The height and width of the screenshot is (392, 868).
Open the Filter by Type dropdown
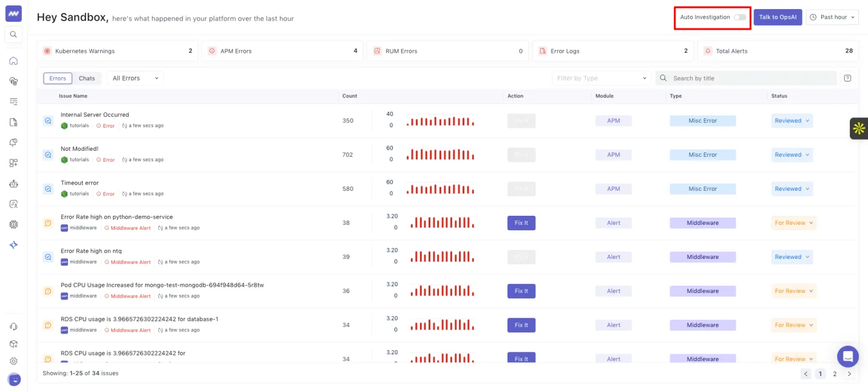tap(602, 78)
